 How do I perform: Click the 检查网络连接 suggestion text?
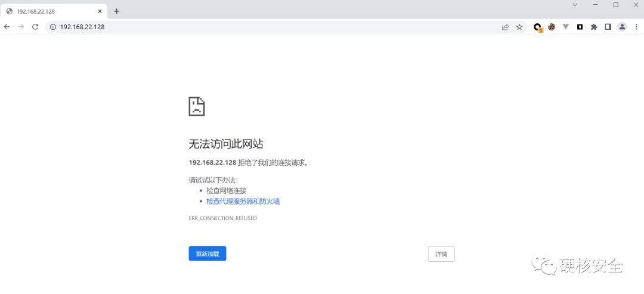[227, 190]
